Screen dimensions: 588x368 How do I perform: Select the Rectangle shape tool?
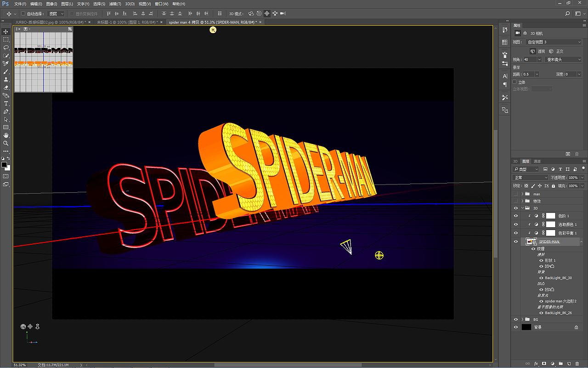point(6,127)
